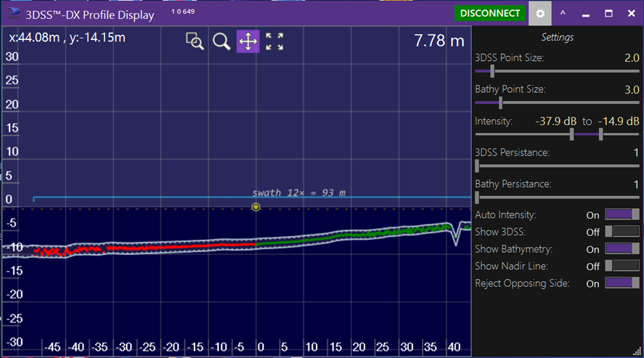Click the Intensity upper range slider handle
This screenshot has width=644, height=358.
[x=601, y=134]
